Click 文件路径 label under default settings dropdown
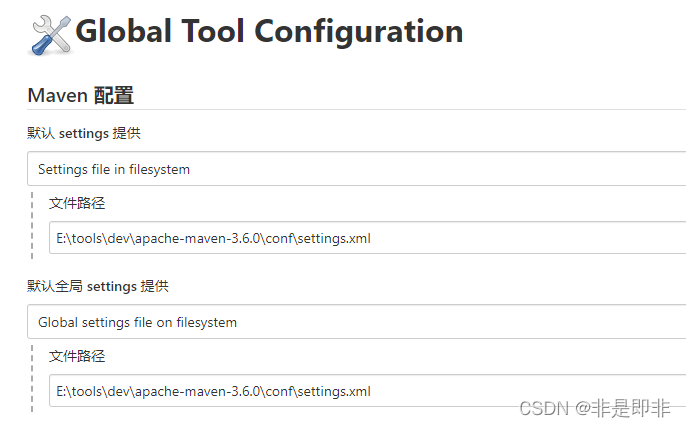Viewport: 686px width, 428px height. 77,203
